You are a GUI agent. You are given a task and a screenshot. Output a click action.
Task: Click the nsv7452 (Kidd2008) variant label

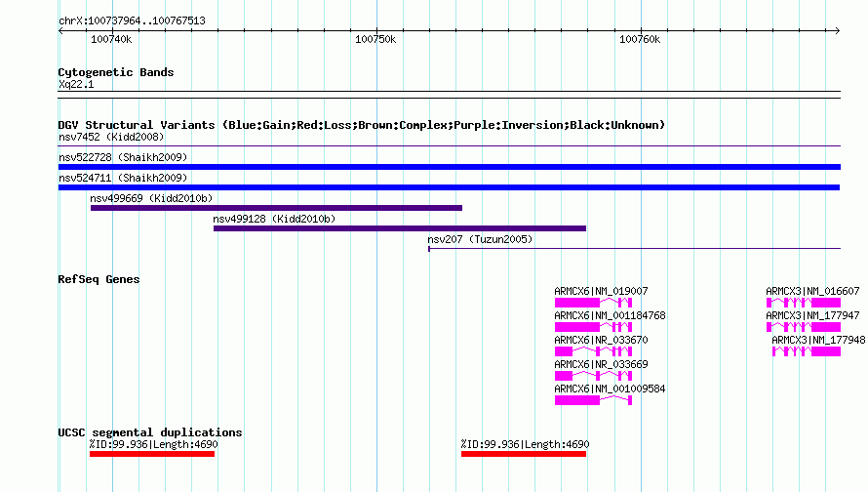tap(111, 137)
